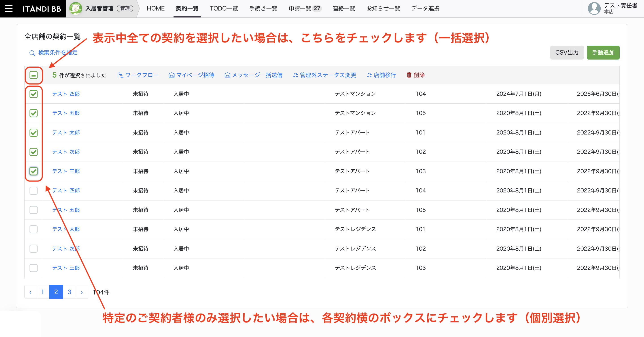The image size is (644, 337).
Task: Open テスト 四郎 contract in テストマンション
Action: click(x=66, y=94)
